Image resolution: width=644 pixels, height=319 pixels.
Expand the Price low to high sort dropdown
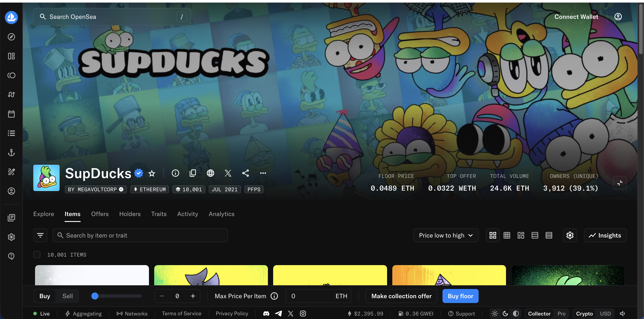tap(446, 235)
